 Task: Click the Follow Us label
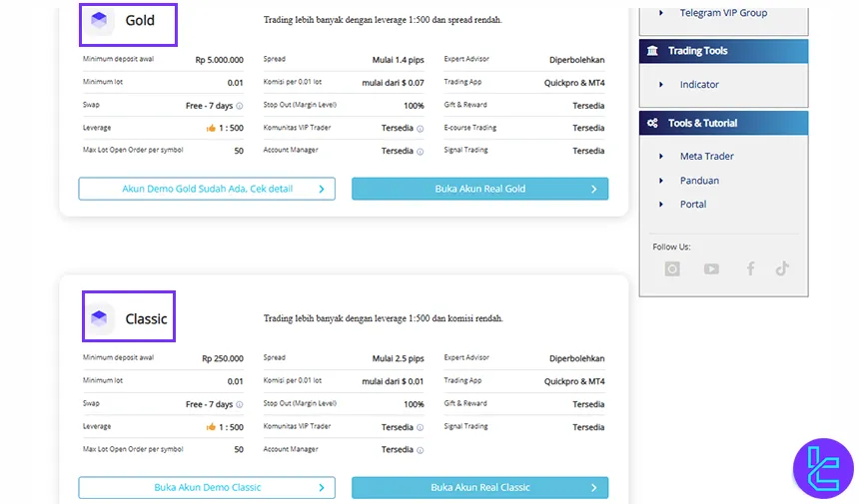(x=671, y=247)
